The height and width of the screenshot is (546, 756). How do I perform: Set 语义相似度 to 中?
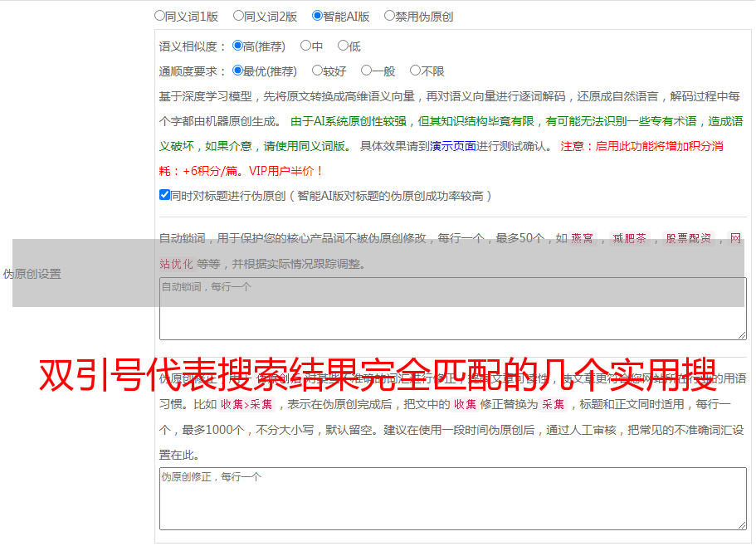(x=305, y=46)
